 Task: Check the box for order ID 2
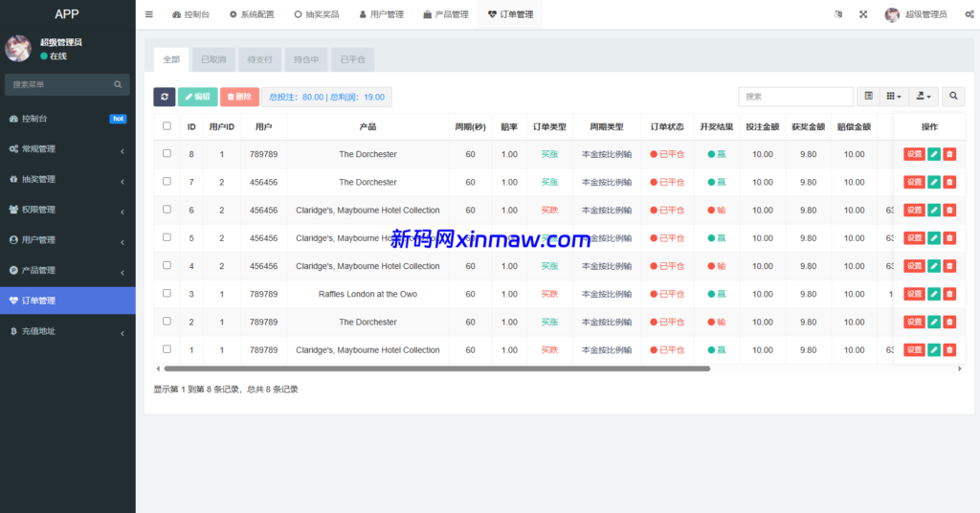point(167,322)
